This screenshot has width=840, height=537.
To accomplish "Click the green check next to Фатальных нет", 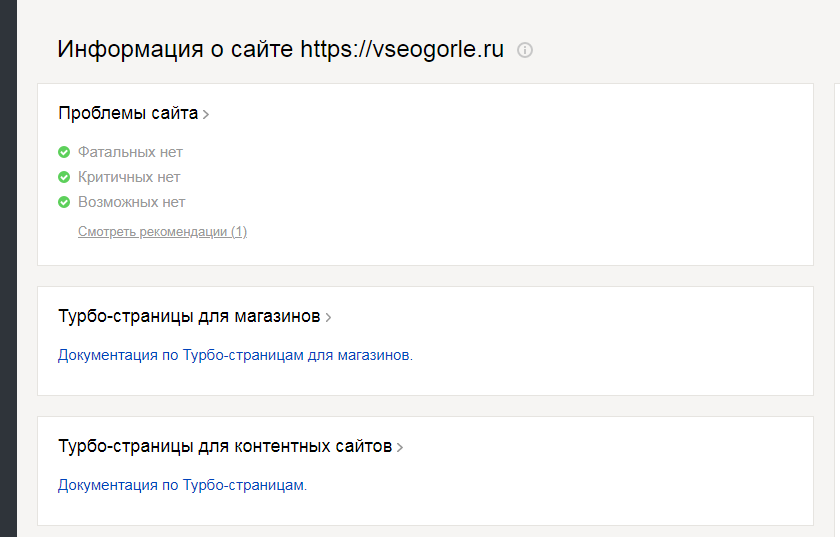I will click(64, 152).
